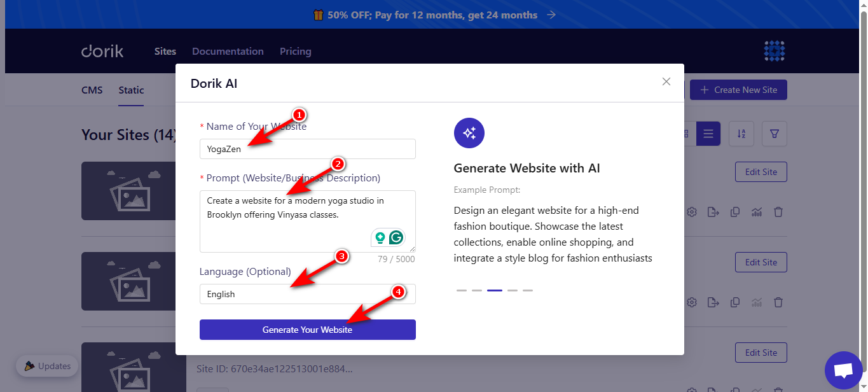The height and width of the screenshot is (392, 868).
Task: Switch to the Static tab
Action: pyautogui.click(x=130, y=90)
